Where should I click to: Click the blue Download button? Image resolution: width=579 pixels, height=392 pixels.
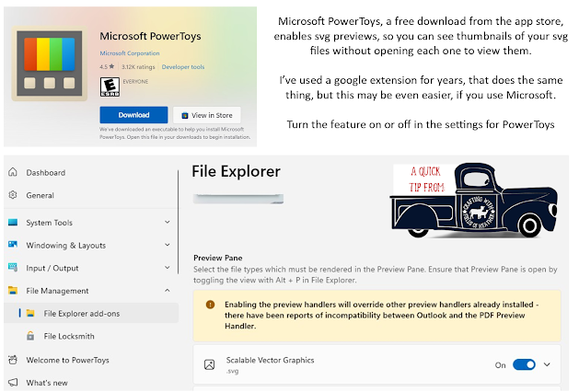click(133, 115)
